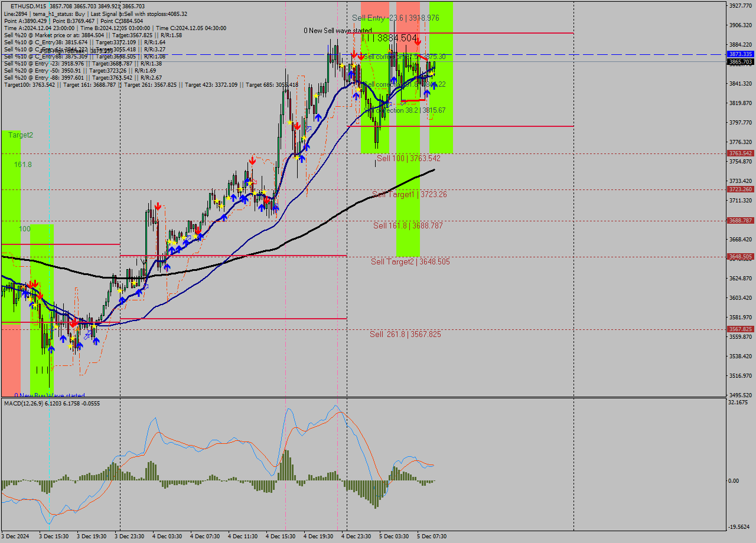
Task: Select the yellow dot marker near the Sell correction 38.2 label
Action: point(357,90)
